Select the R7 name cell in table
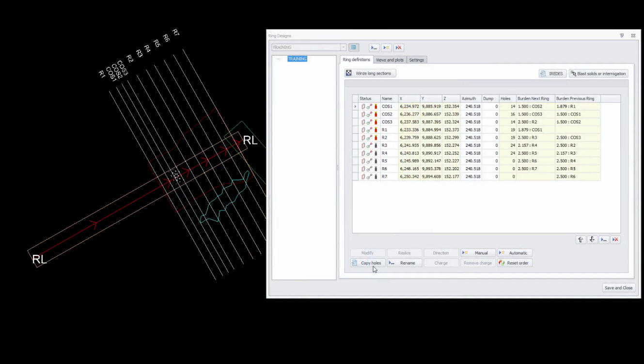The width and height of the screenshot is (644, 364). tap(389, 176)
